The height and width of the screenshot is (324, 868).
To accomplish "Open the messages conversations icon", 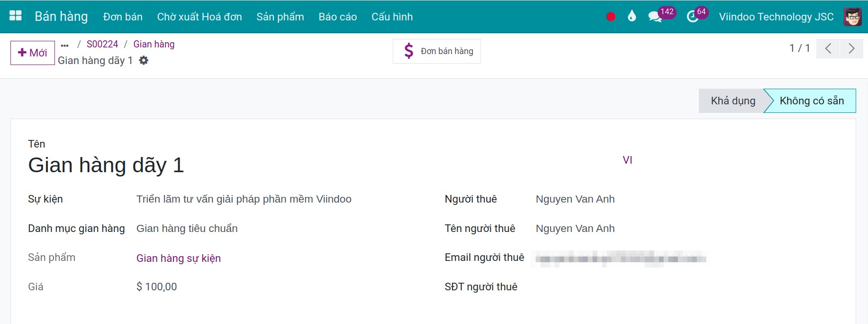I will coord(655,17).
